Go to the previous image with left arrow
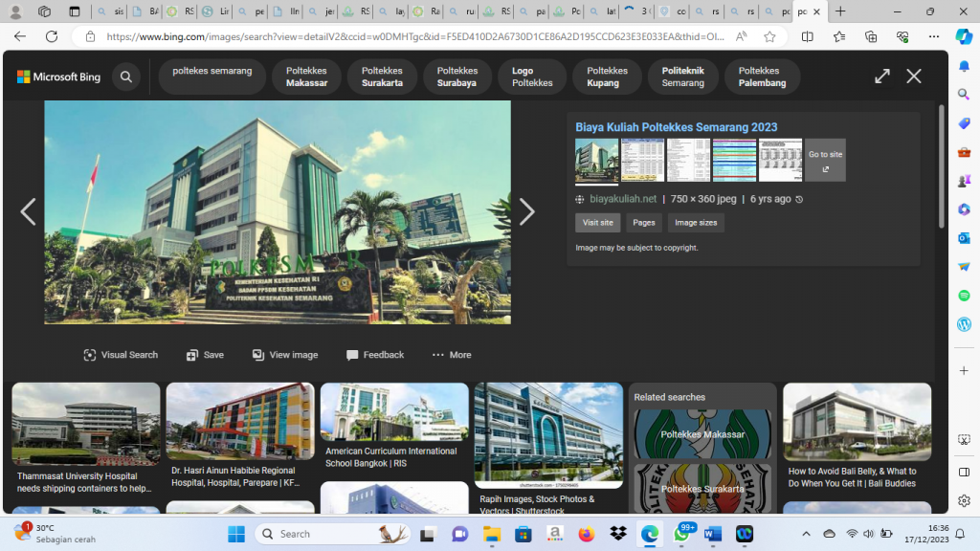The height and width of the screenshot is (551, 980). click(x=28, y=212)
